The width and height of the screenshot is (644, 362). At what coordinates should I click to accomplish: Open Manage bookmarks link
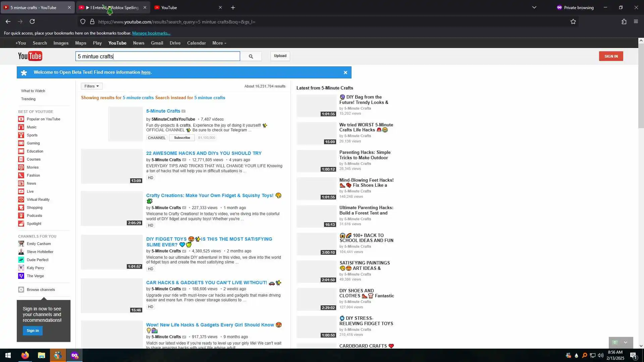(151, 33)
